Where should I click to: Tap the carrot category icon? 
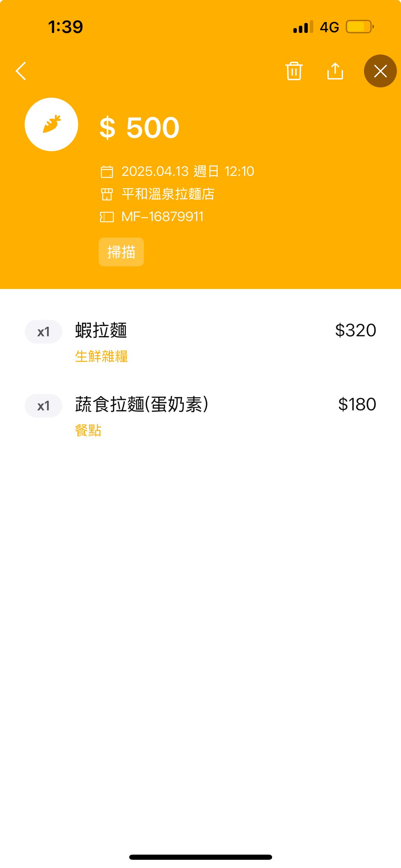51,124
